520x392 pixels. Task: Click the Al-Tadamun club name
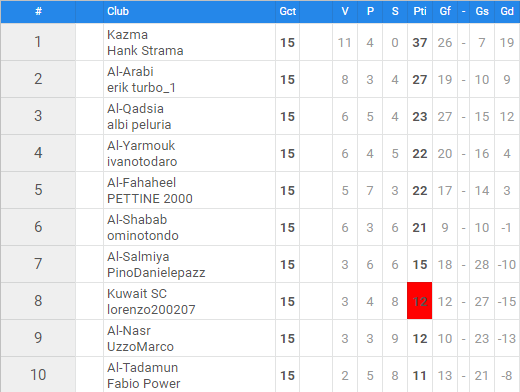click(142, 368)
